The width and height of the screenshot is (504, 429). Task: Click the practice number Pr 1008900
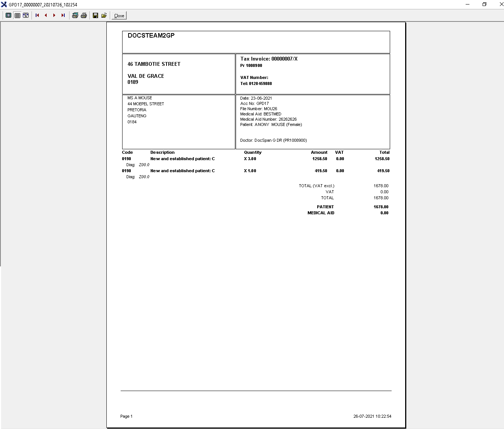point(251,65)
